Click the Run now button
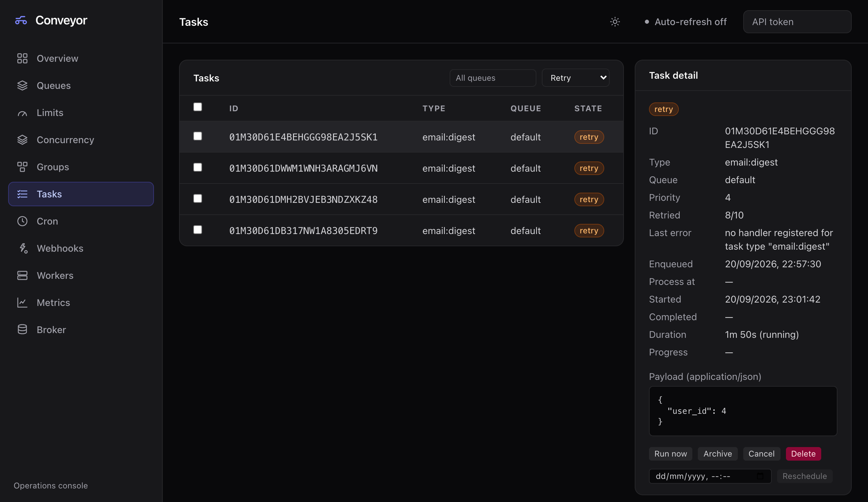 [x=670, y=454]
